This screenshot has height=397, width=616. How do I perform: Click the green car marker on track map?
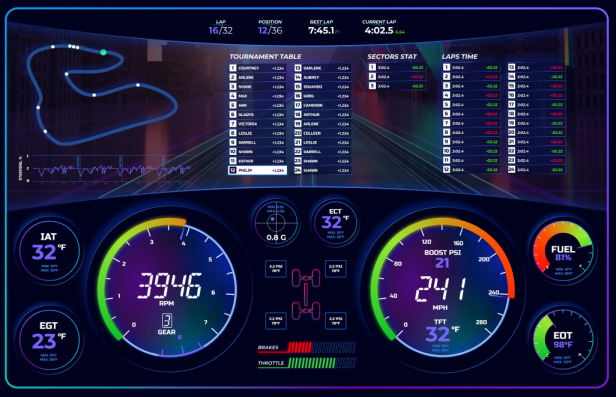[x=103, y=52]
